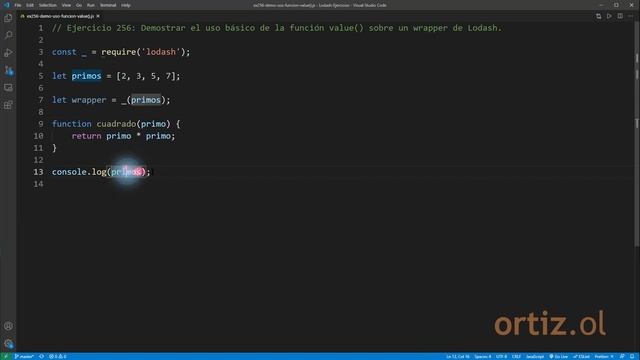Change indentation via Spaces: 4 indicator
The width and height of the screenshot is (640, 360).
click(x=482, y=356)
